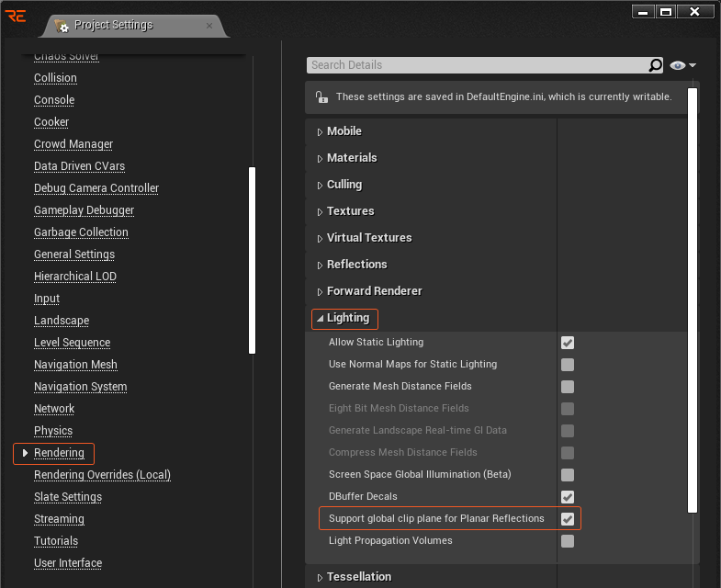Open the eye view options dropdown

pyautogui.click(x=682, y=65)
